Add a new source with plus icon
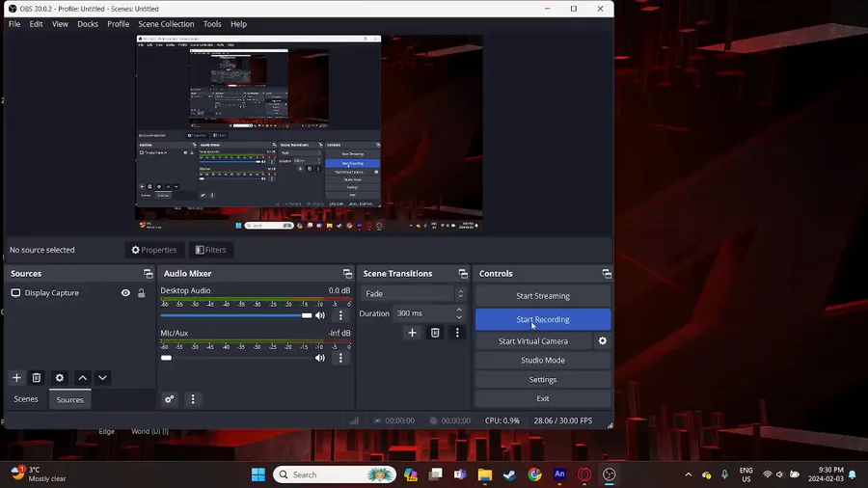This screenshot has height=488, width=868. tap(16, 378)
